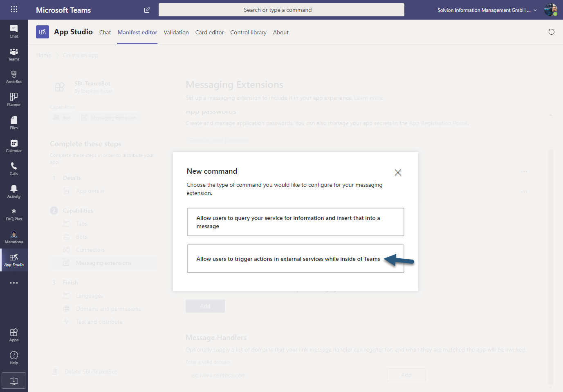Click the search or command box
Image resolution: width=563 pixels, height=392 pixels.
coord(281,10)
